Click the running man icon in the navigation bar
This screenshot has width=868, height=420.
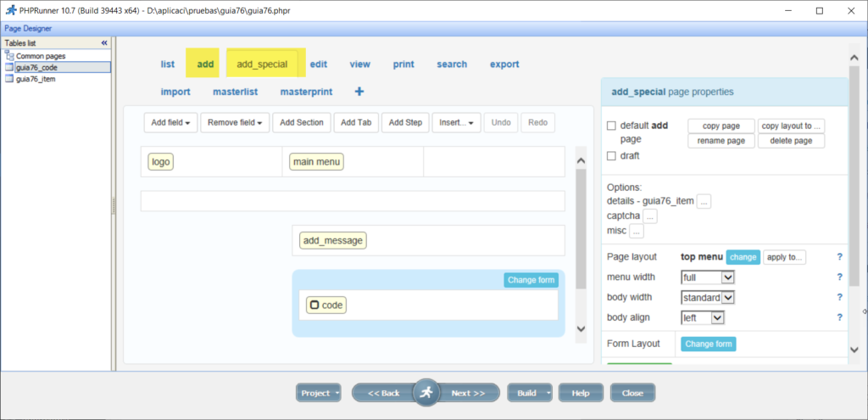[426, 392]
